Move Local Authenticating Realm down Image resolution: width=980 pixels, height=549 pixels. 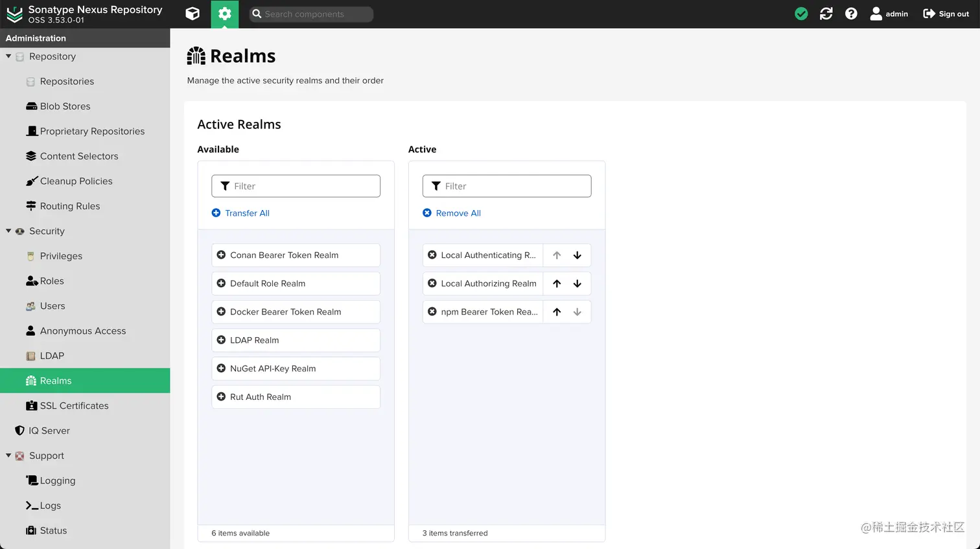577,255
